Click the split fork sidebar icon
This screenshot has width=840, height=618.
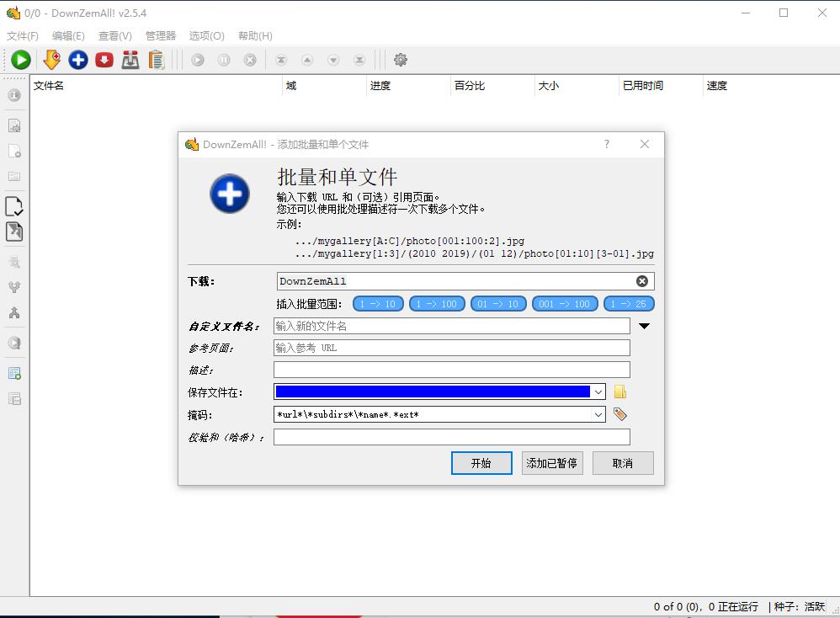pos(14,287)
